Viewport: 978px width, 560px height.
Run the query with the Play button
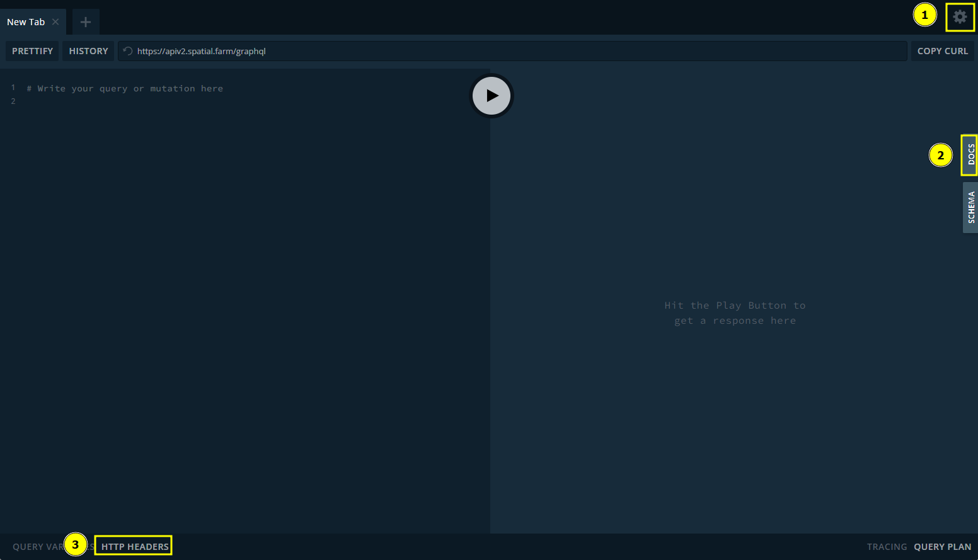[x=492, y=96]
